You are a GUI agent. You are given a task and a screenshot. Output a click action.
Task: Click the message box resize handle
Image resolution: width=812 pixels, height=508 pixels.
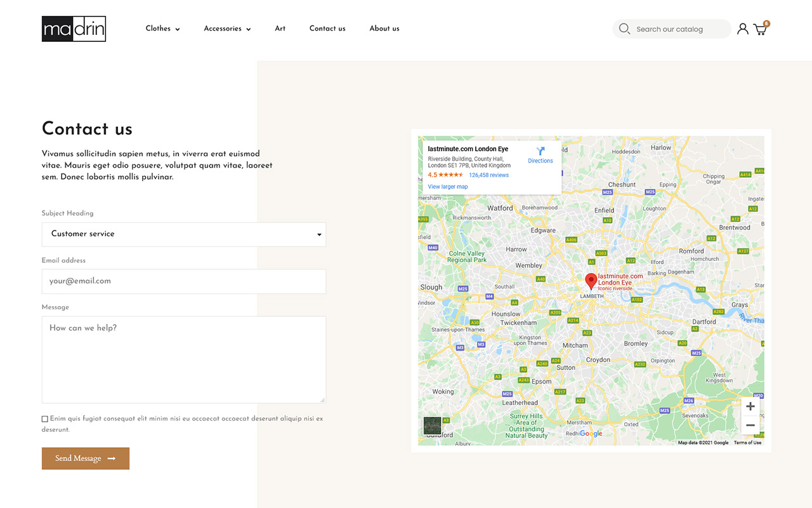click(x=322, y=400)
